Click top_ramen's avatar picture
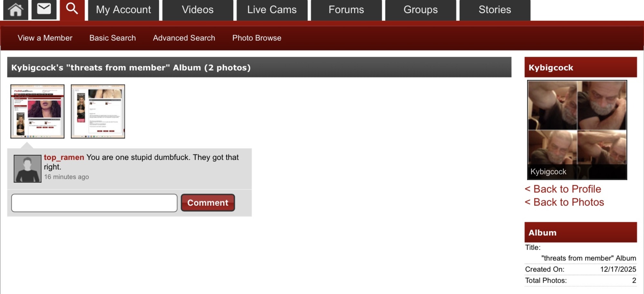Screen dimensions: 644x294 point(27,169)
